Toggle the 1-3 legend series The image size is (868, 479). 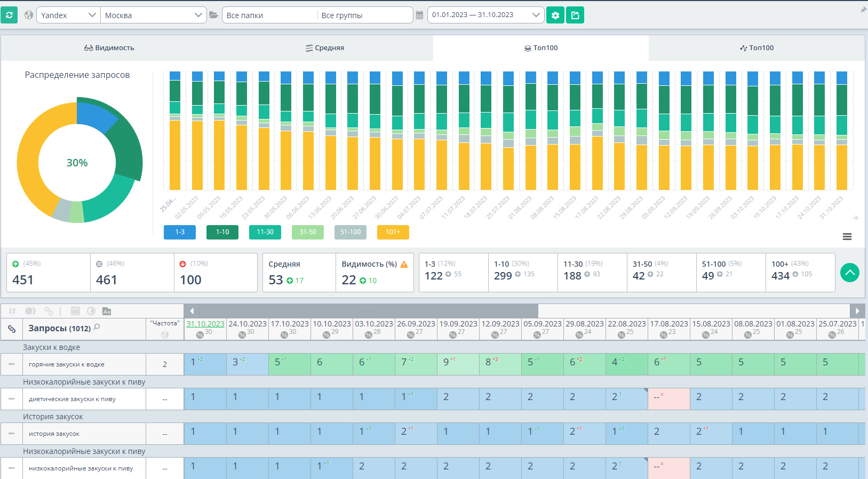click(180, 232)
